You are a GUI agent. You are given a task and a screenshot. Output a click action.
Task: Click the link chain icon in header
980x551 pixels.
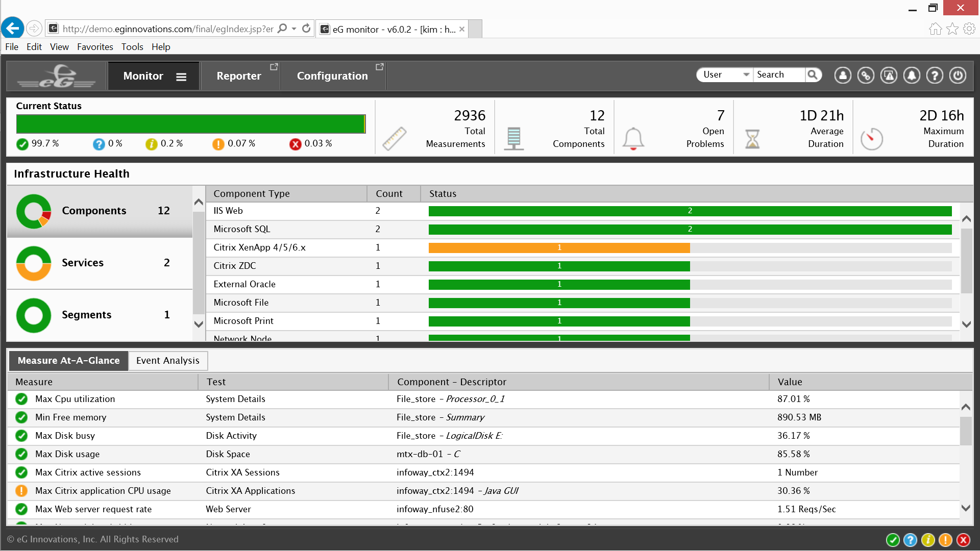pos(866,76)
